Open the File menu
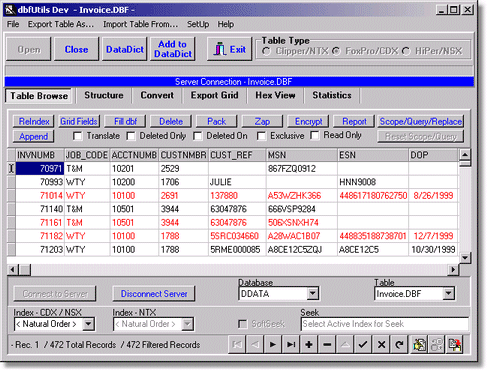The image size is (487, 371). (13, 24)
